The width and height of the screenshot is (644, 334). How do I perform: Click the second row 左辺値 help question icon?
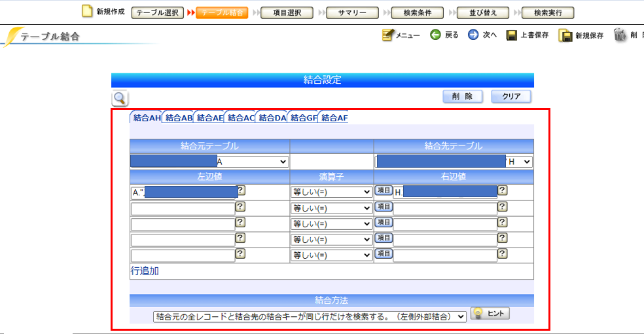click(x=240, y=207)
